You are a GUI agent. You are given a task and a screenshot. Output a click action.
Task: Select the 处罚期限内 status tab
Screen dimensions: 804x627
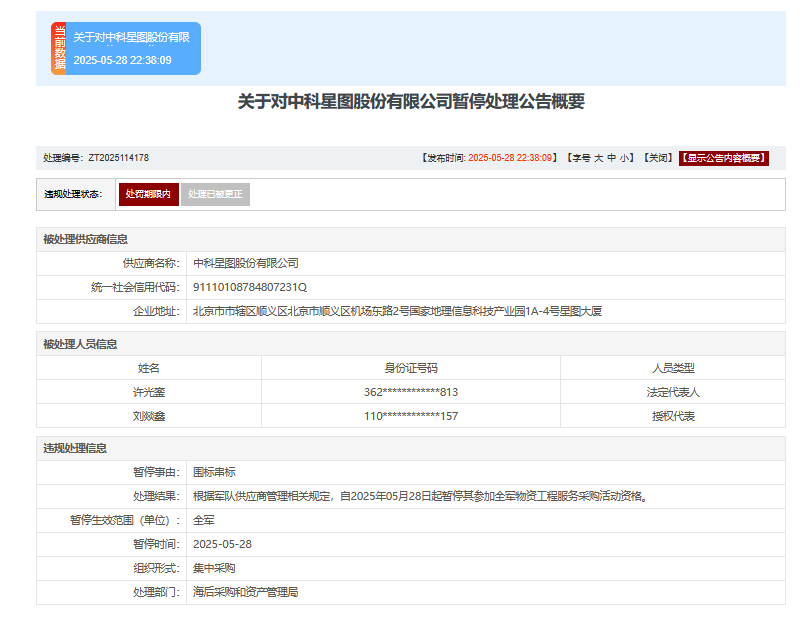(148, 194)
